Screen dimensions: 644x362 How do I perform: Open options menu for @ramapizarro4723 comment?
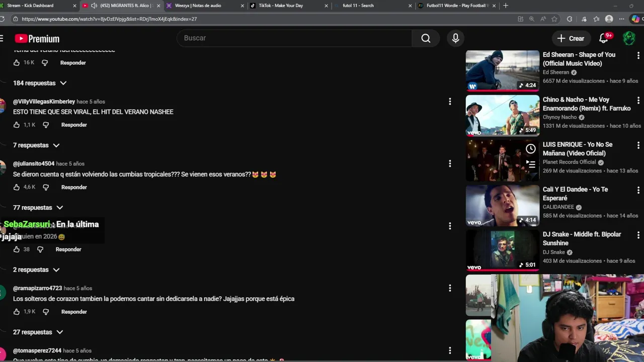pos(450,288)
